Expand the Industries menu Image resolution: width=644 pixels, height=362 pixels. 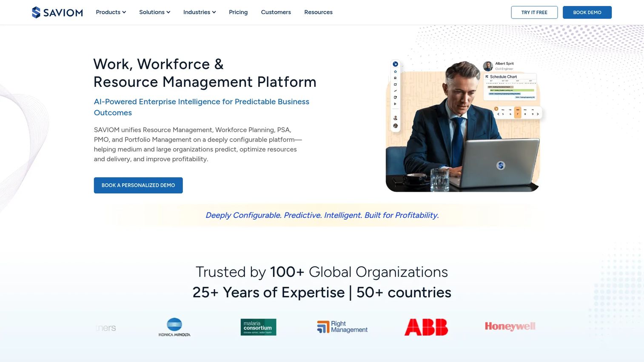click(x=199, y=12)
